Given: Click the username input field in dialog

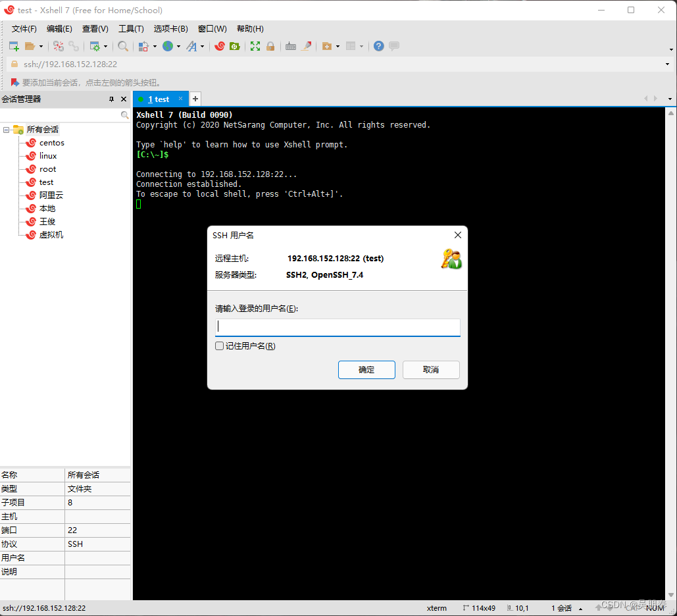Looking at the screenshot, I should (338, 328).
